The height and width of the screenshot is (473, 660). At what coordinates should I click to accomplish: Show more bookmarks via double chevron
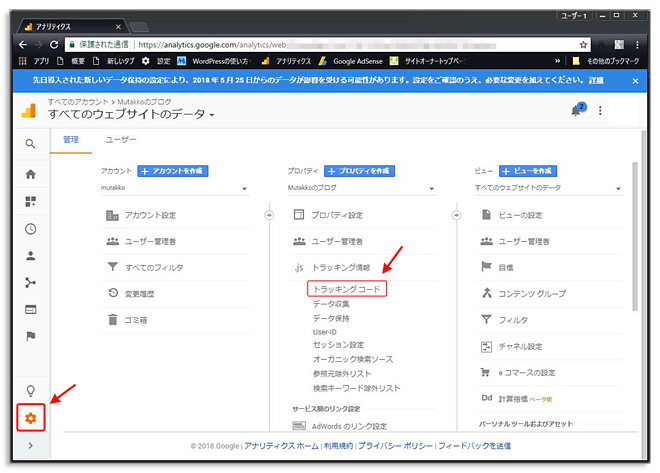[557, 61]
